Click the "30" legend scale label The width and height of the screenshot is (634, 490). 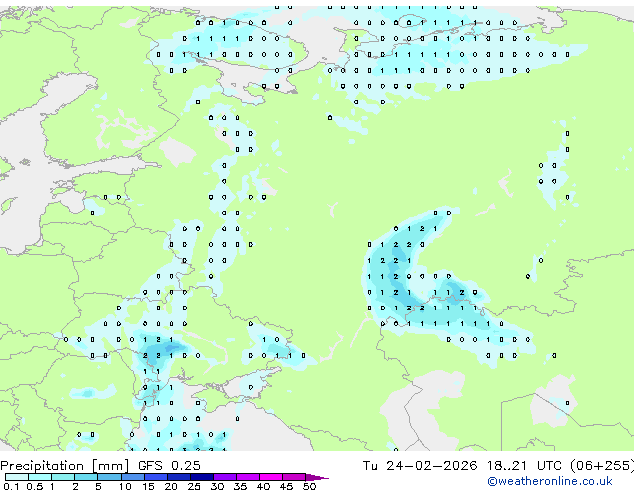click(x=217, y=486)
